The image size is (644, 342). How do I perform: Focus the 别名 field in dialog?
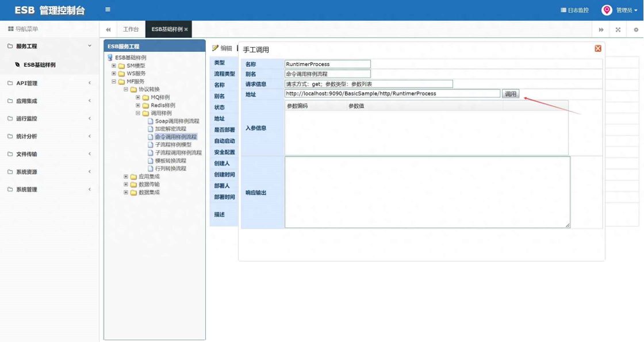click(x=327, y=74)
